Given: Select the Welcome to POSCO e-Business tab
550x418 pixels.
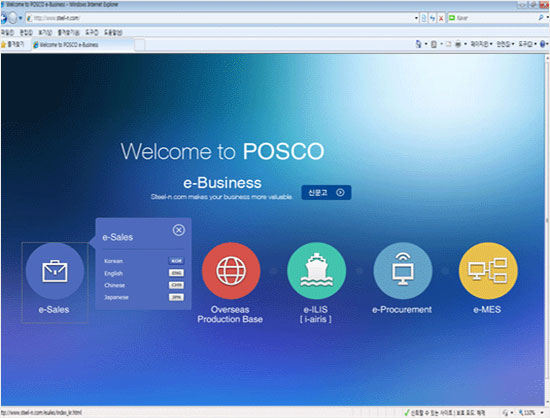Looking at the screenshot, I should point(82,45).
